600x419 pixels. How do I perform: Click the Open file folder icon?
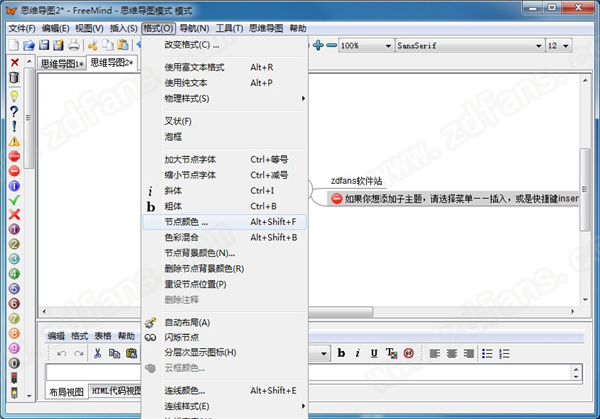click(29, 45)
